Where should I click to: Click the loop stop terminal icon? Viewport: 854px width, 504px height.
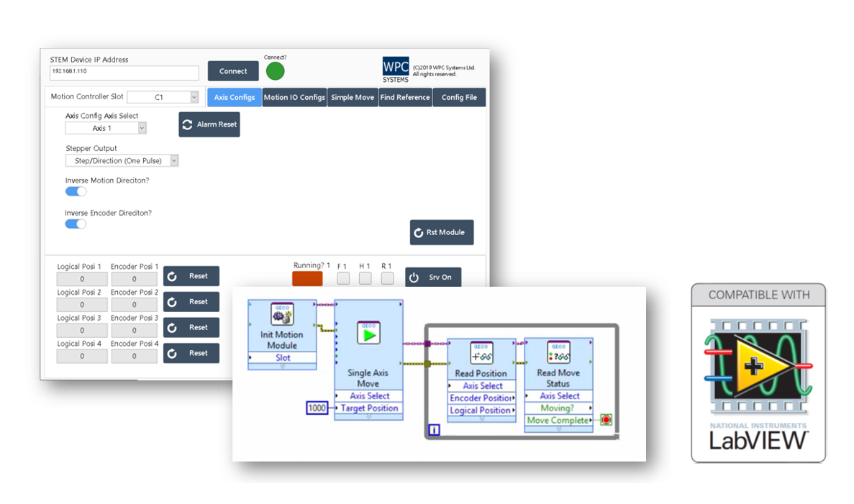(606, 420)
